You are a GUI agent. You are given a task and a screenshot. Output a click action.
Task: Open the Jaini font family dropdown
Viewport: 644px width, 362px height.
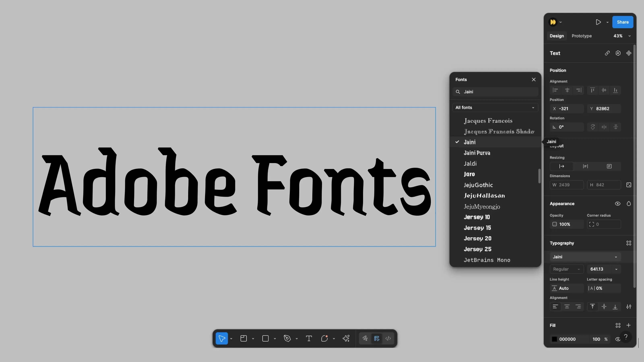point(585,257)
